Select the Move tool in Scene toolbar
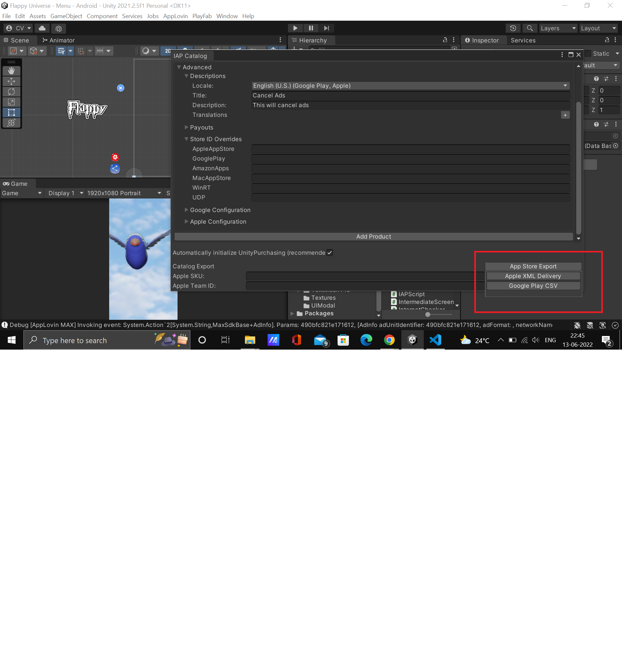The width and height of the screenshot is (622, 672). pyautogui.click(x=11, y=81)
